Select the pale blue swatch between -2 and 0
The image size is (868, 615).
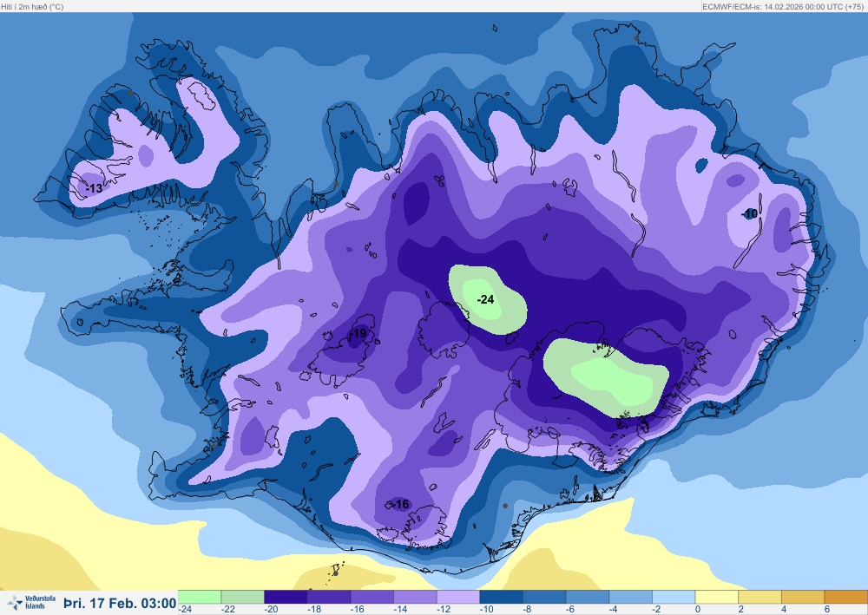[x=674, y=597]
